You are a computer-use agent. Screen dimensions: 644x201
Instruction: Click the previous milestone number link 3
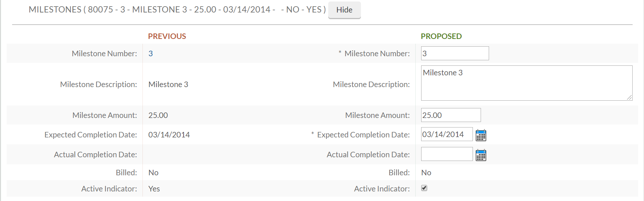tap(151, 54)
